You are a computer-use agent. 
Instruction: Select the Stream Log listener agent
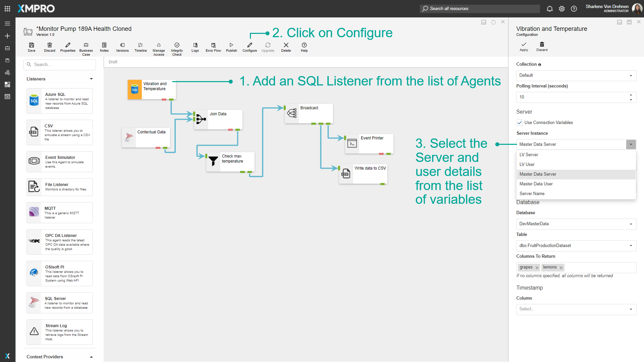(x=60, y=332)
